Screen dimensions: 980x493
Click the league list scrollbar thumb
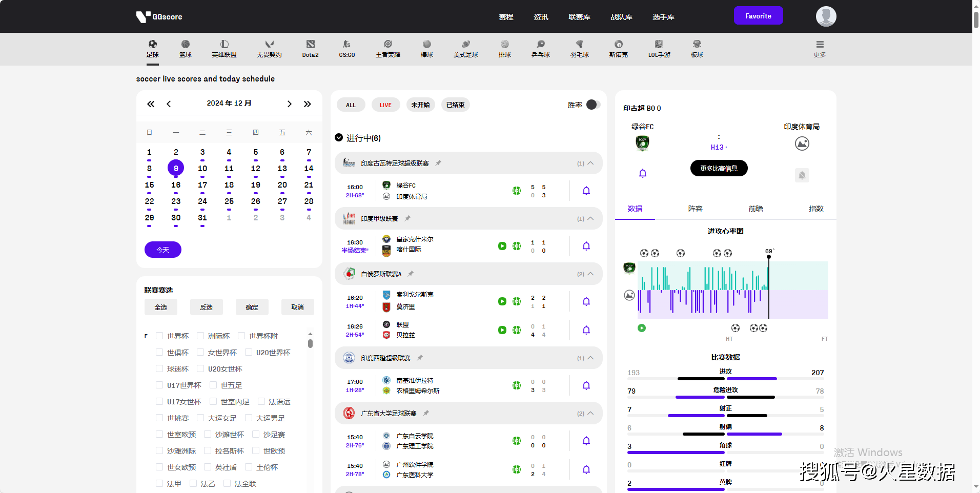[310, 343]
